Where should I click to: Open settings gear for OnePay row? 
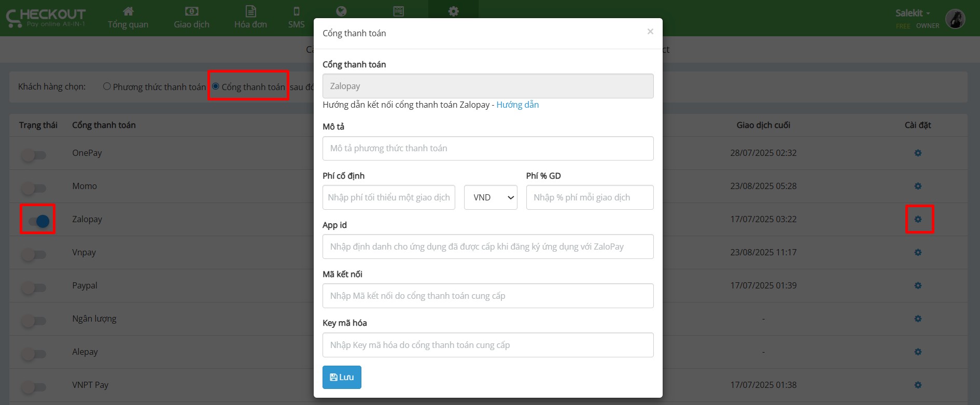coord(918,153)
